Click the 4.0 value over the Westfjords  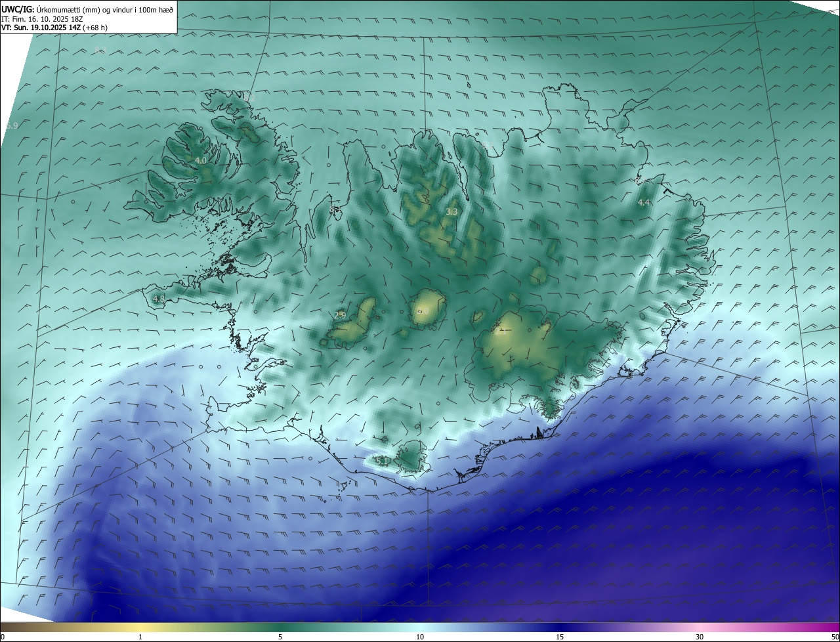[x=201, y=160]
